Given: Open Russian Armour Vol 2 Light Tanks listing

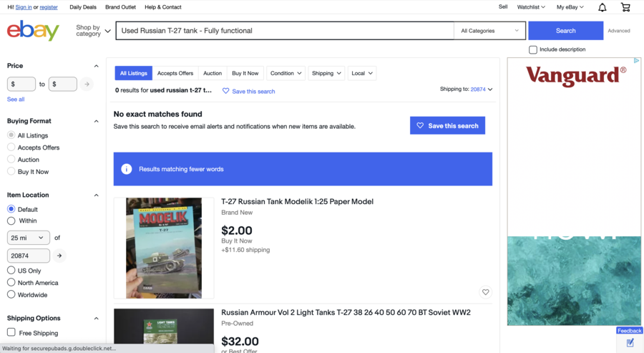Looking at the screenshot, I should (x=346, y=312).
